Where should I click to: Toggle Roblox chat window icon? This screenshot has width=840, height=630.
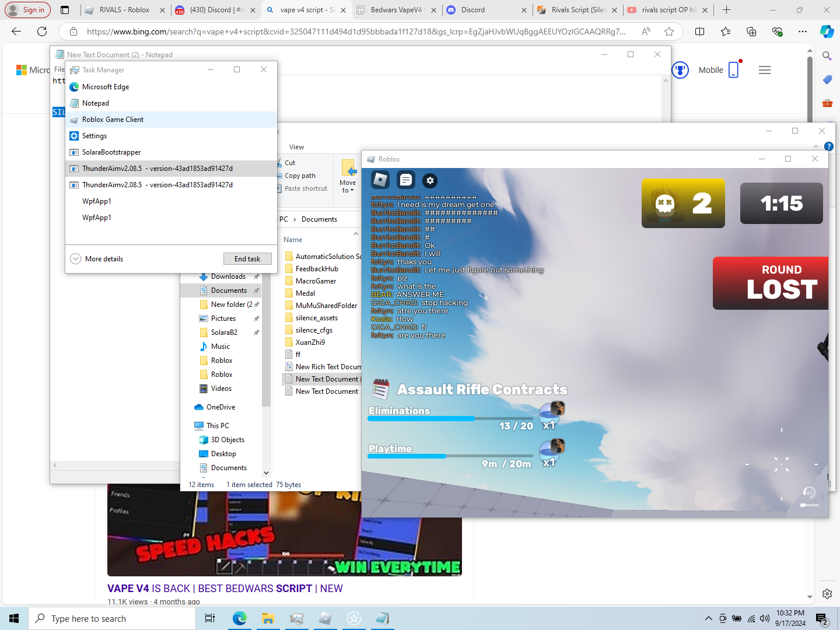pos(406,180)
